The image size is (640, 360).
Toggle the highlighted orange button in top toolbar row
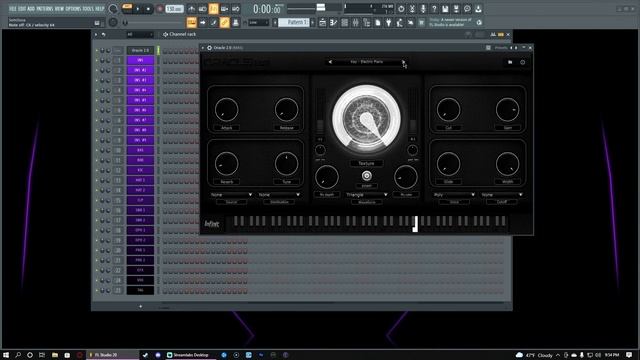(x=213, y=9)
